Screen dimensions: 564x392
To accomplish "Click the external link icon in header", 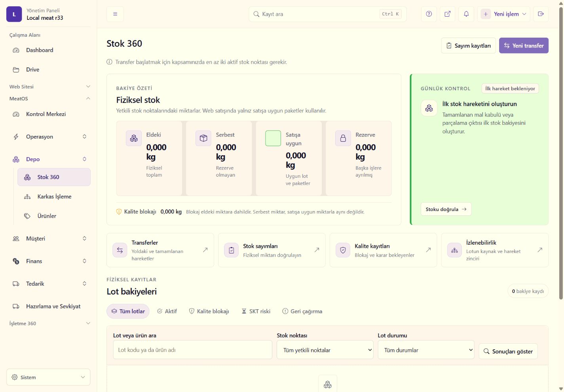I will pyautogui.click(x=447, y=14).
